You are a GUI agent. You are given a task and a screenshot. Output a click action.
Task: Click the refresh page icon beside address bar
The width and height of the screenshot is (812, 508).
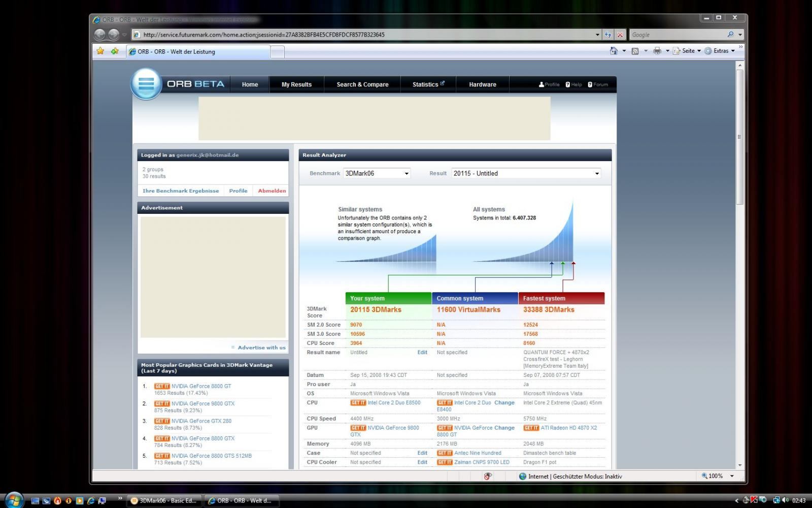click(x=608, y=35)
